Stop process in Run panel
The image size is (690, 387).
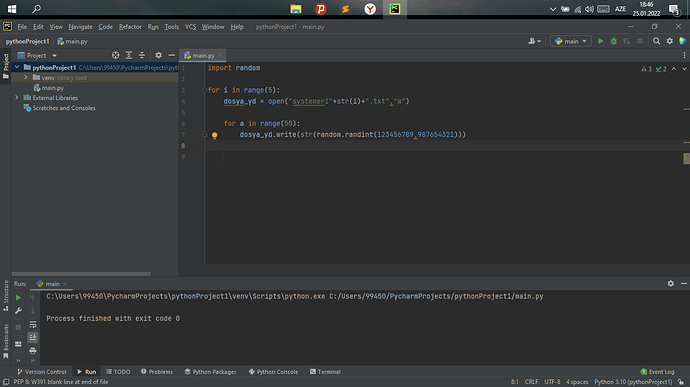[x=18, y=328]
